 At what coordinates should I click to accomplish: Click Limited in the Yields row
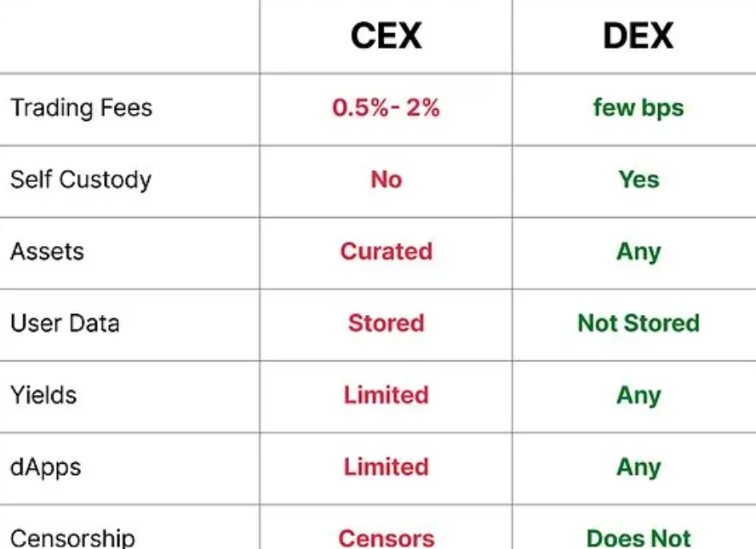point(387,395)
